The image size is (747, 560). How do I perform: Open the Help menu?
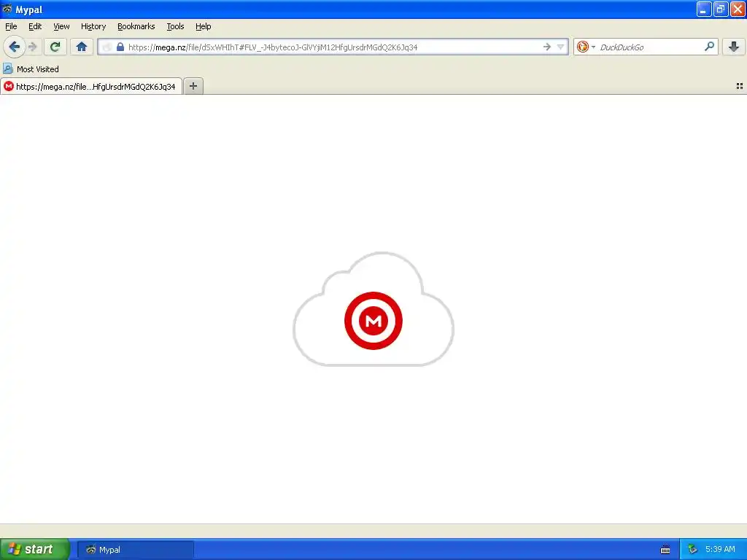pos(204,26)
